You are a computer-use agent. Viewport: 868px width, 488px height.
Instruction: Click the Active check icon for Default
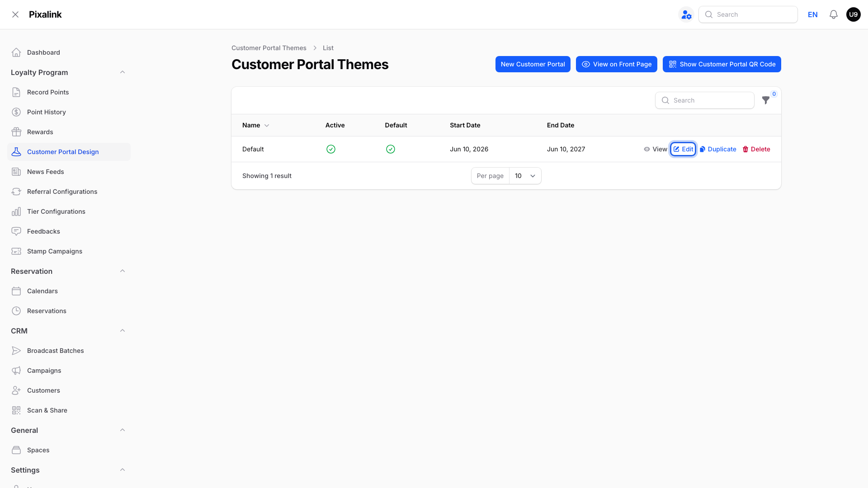[x=331, y=149]
